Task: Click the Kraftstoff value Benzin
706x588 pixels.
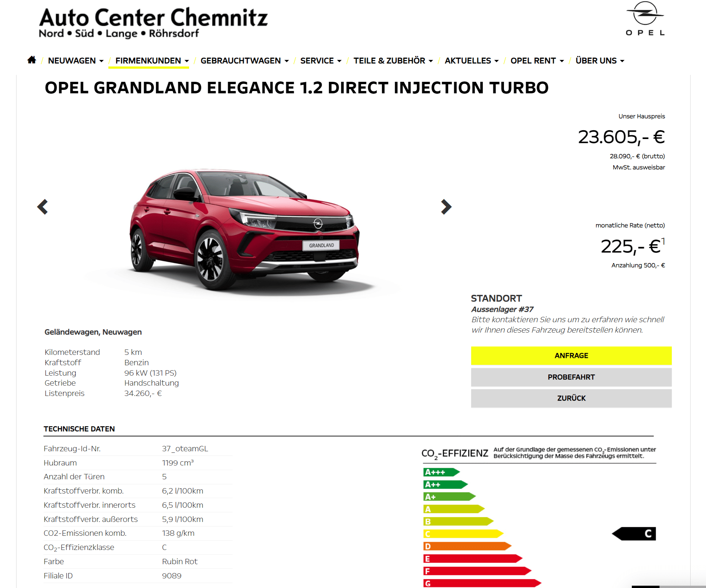Action: point(136,363)
